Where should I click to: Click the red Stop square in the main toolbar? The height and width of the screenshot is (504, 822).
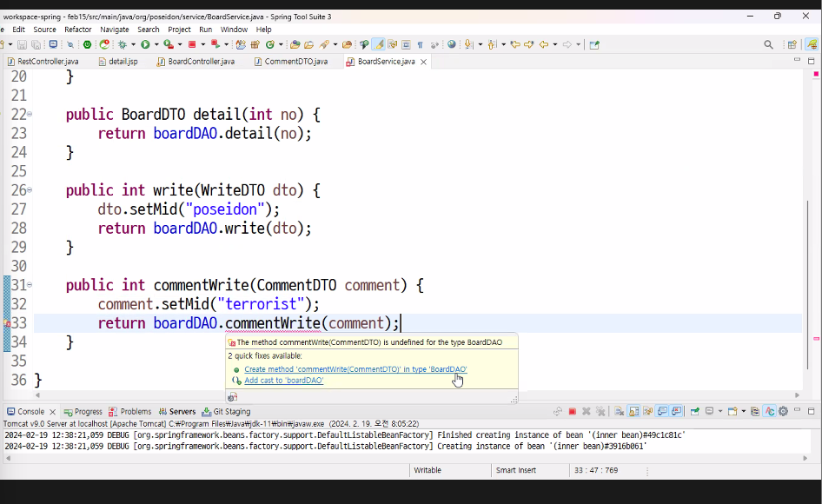[192, 44]
